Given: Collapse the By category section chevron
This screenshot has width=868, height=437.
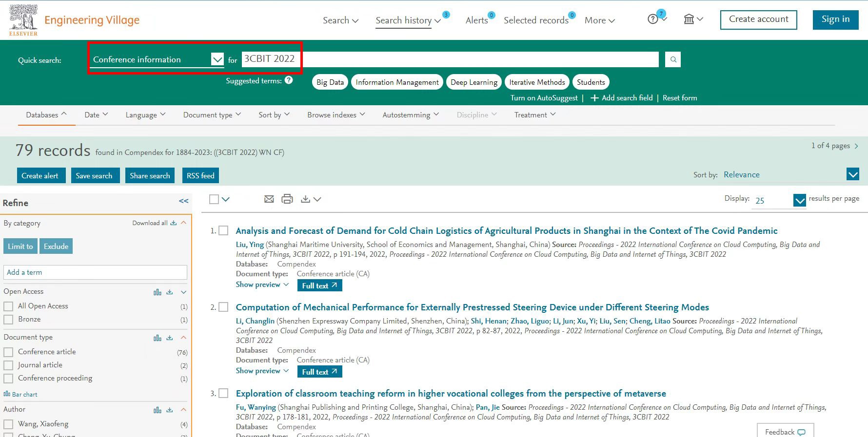Looking at the screenshot, I should coord(184,223).
